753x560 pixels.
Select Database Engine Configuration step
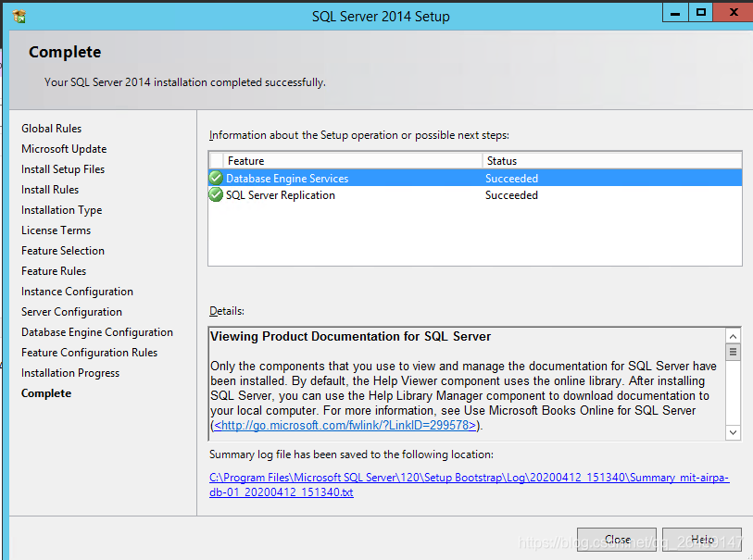click(x=97, y=332)
